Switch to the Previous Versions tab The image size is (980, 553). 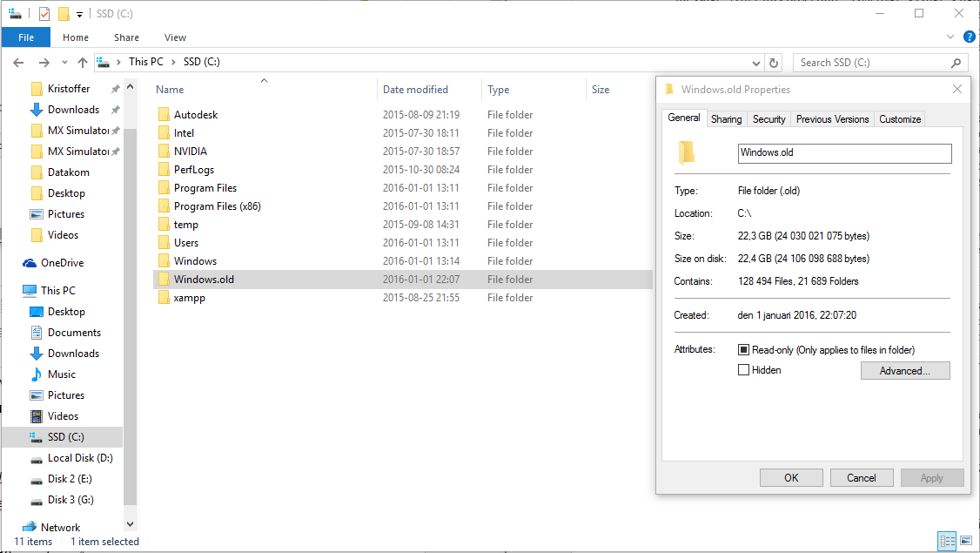tap(833, 118)
